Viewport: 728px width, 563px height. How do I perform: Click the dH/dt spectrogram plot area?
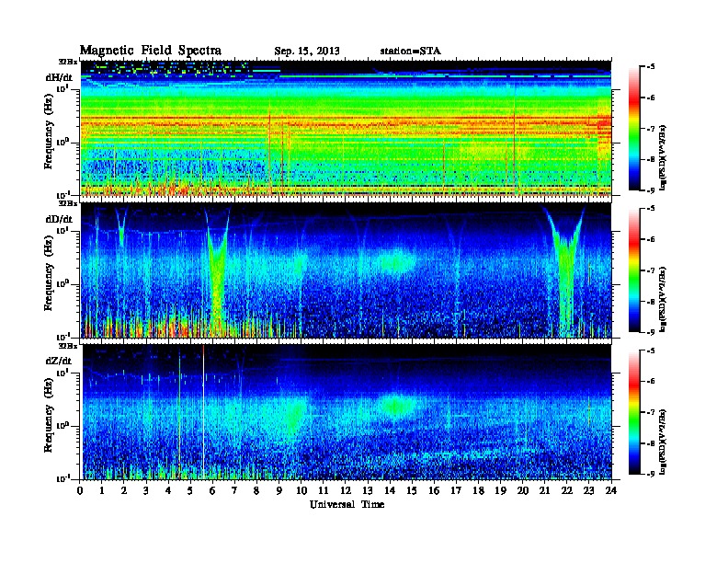pyautogui.click(x=346, y=128)
